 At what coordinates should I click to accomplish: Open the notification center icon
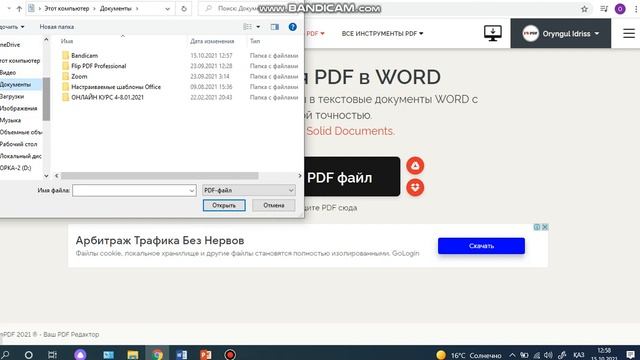pos(631,355)
